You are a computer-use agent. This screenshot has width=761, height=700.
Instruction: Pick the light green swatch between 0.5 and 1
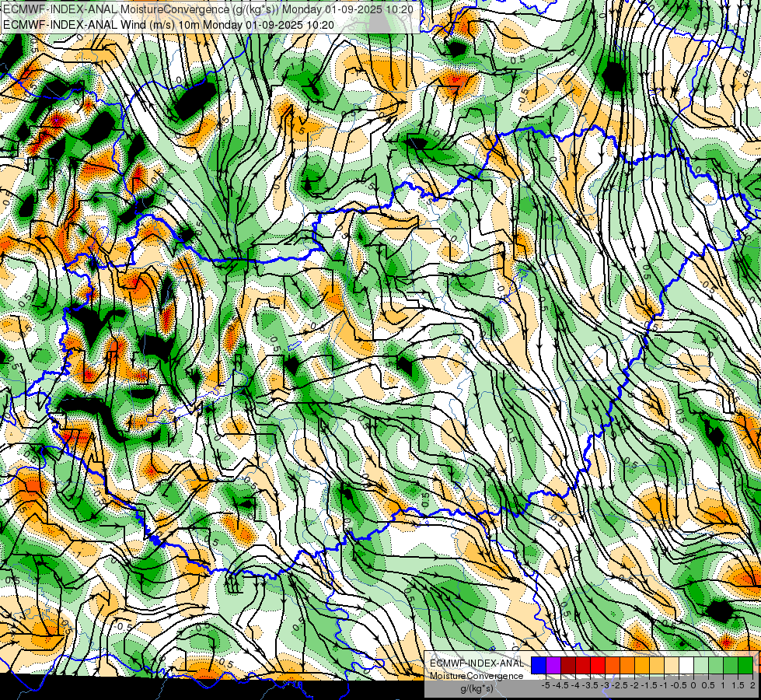716,665
